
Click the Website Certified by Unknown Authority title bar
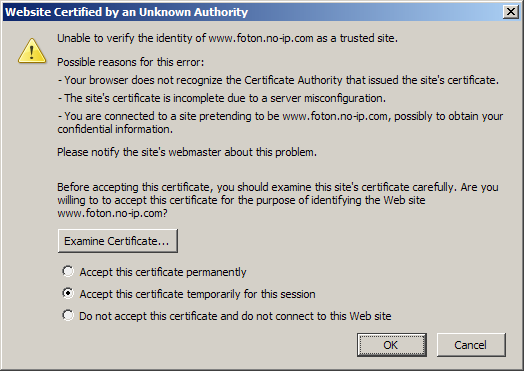[x=253, y=12]
